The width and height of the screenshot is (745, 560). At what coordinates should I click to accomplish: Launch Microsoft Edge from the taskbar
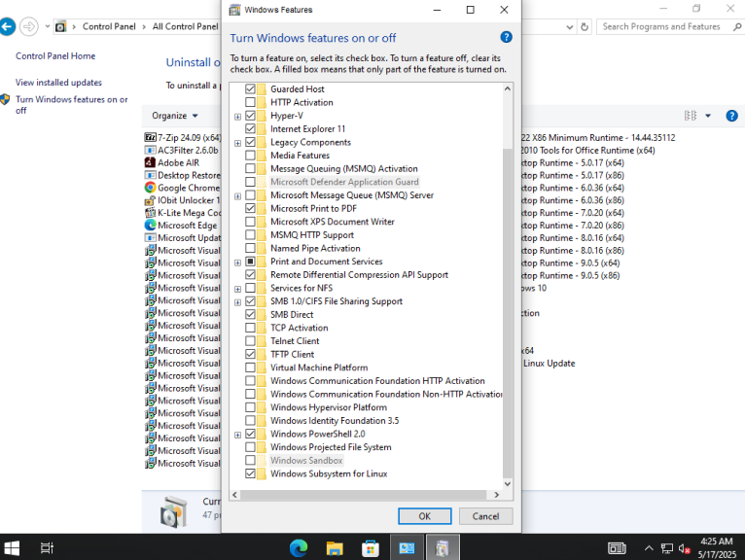click(299, 548)
